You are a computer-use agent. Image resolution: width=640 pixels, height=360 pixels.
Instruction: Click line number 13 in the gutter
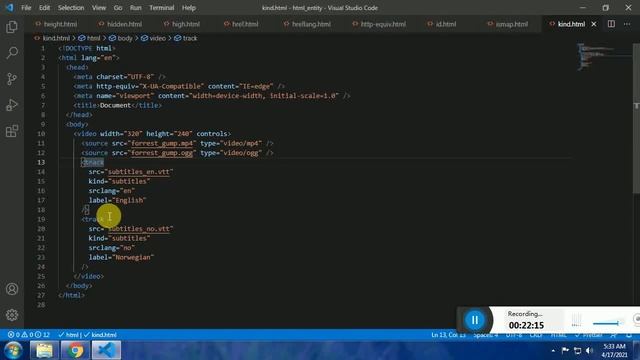coord(41,162)
